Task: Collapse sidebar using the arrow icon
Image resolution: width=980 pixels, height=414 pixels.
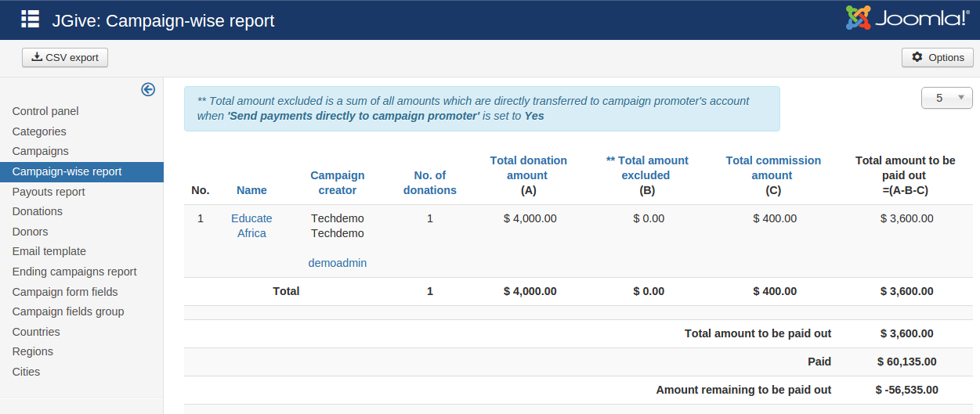Action: [148, 90]
